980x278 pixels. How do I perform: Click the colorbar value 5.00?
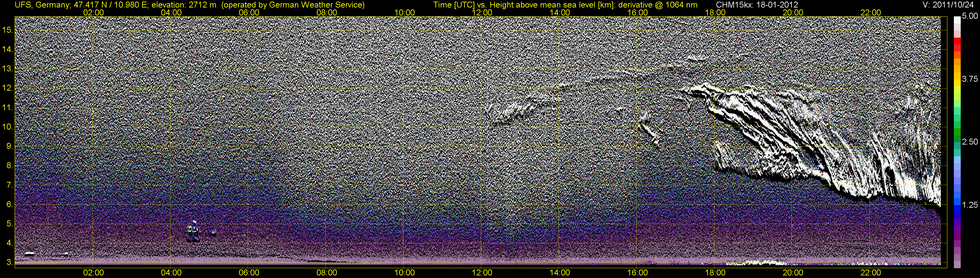(970, 16)
